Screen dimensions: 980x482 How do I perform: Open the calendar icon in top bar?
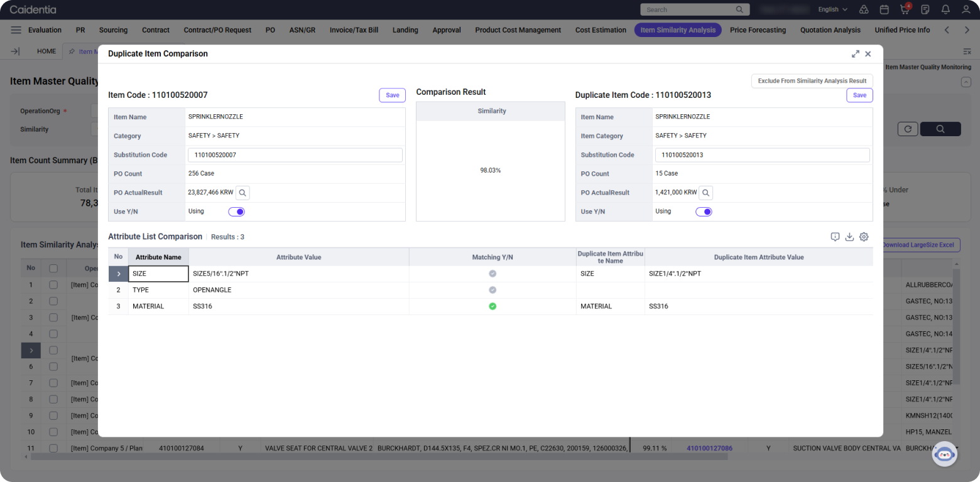885,9
